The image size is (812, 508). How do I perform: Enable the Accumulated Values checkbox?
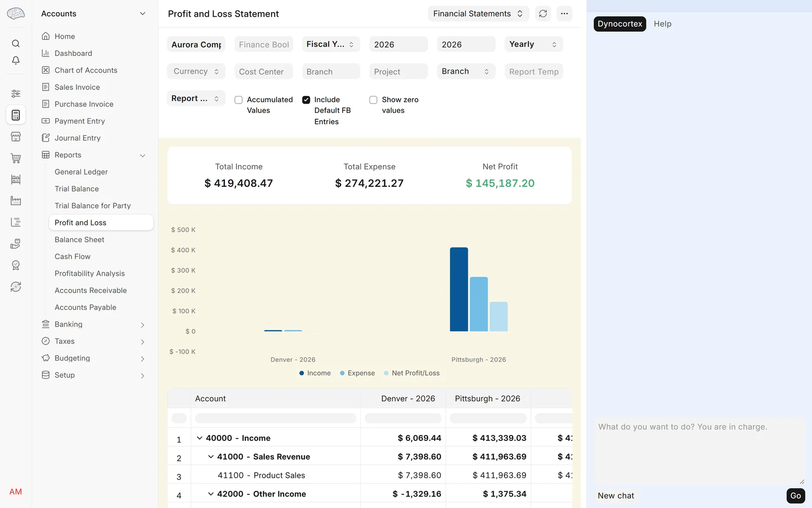[x=239, y=100]
